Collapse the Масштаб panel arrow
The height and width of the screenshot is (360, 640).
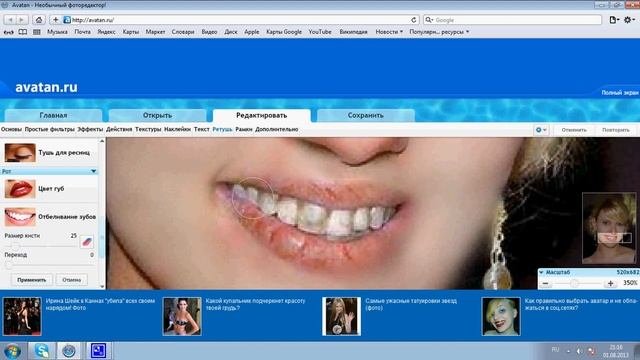pos(541,272)
